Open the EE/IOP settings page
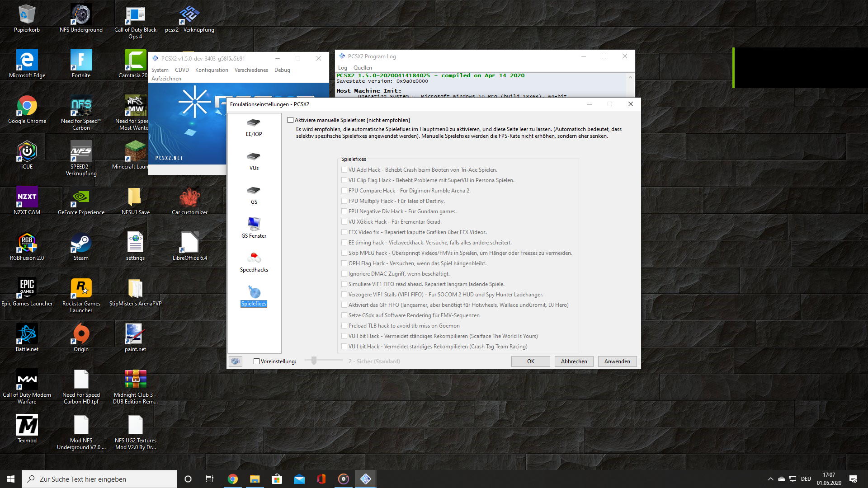 pos(254,127)
